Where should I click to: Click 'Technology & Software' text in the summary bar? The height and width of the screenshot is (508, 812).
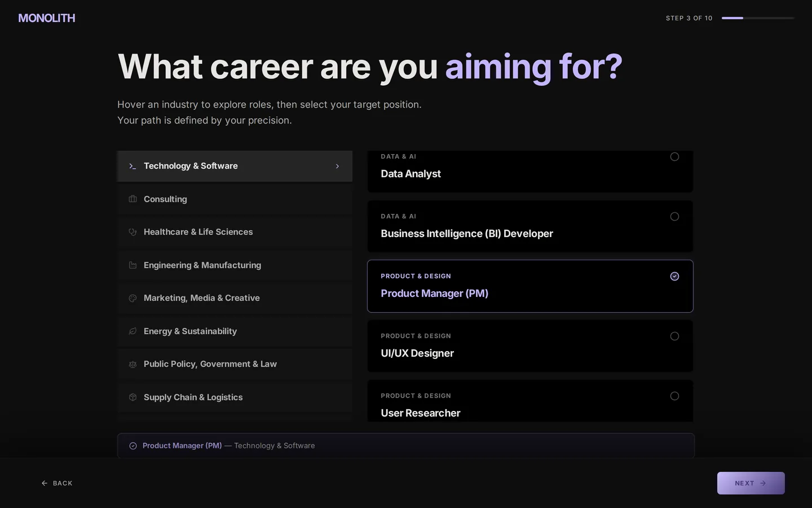(x=275, y=446)
